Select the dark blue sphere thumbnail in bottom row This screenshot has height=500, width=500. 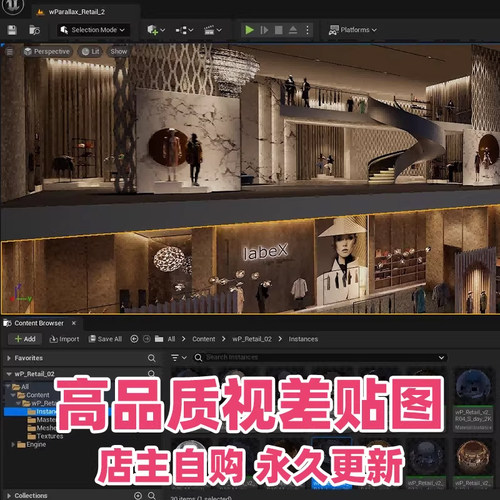coord(426,458)
